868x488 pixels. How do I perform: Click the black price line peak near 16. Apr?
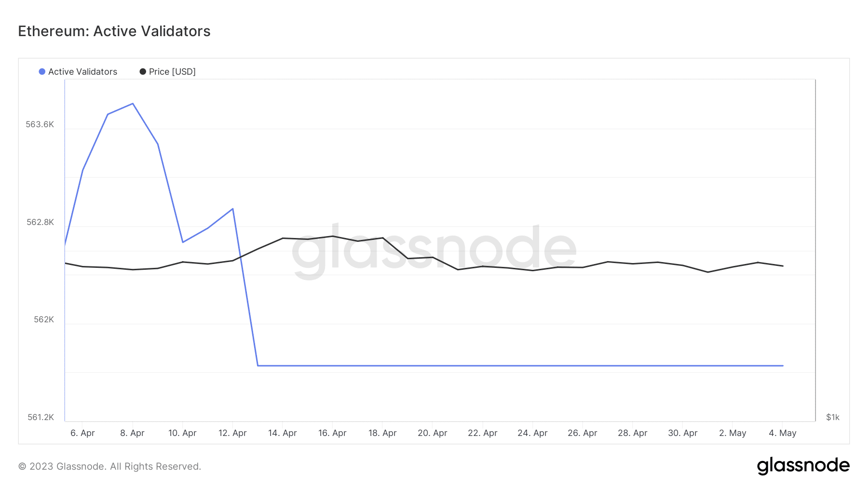[333, 236]
